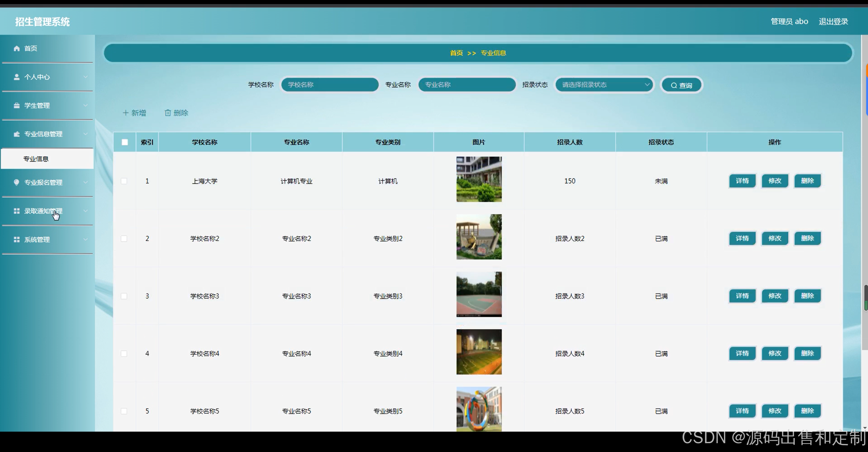Toggle the select-all checkbox in table header
The image size is (868, 452).
point(125,142)
